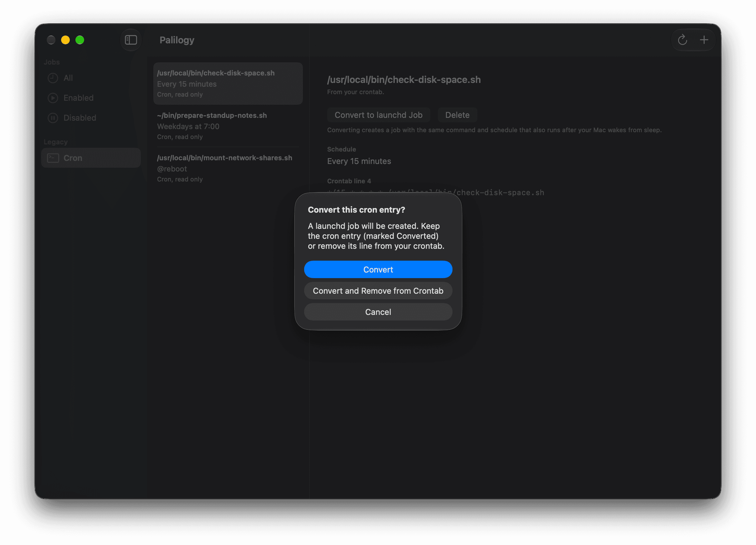Select check-disk-space.sh job in list

click(228, 84)
